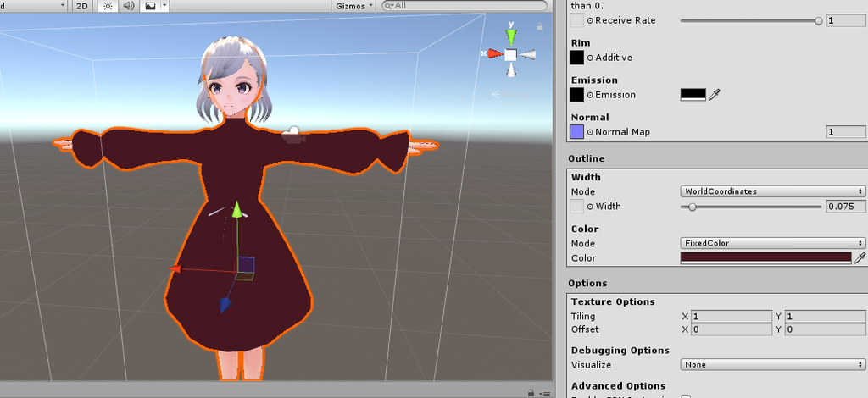Toggle the panel lock icon below the scene view

pyautogui.click(x=531, y=392)
